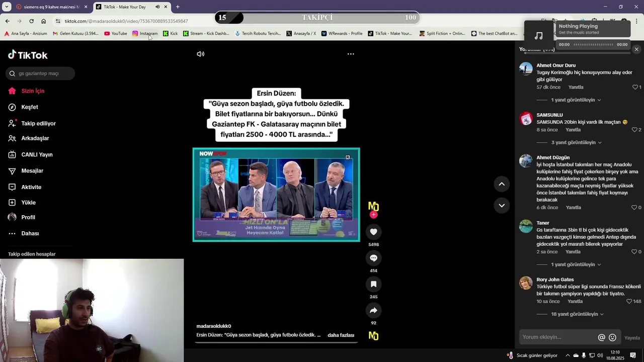Open the Dahası more menu

tap(30, 233)
